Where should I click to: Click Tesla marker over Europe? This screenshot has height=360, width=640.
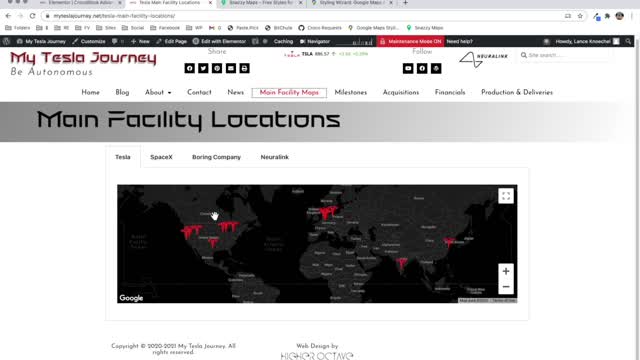pyautogui.click(x=327, y=212)
